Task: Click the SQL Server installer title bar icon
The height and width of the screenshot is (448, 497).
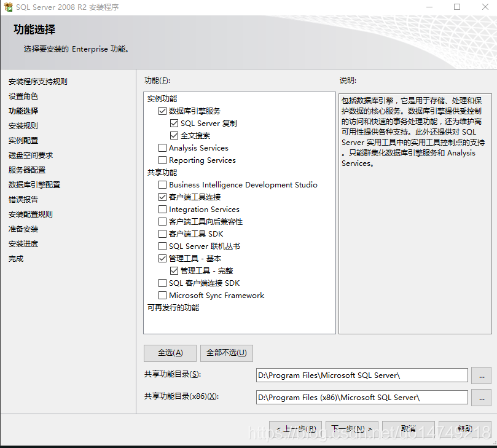Action: tap(8, 7)
